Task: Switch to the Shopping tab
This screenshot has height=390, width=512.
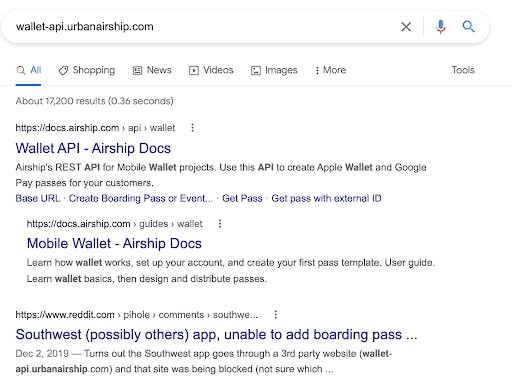Action: point(87,70)
